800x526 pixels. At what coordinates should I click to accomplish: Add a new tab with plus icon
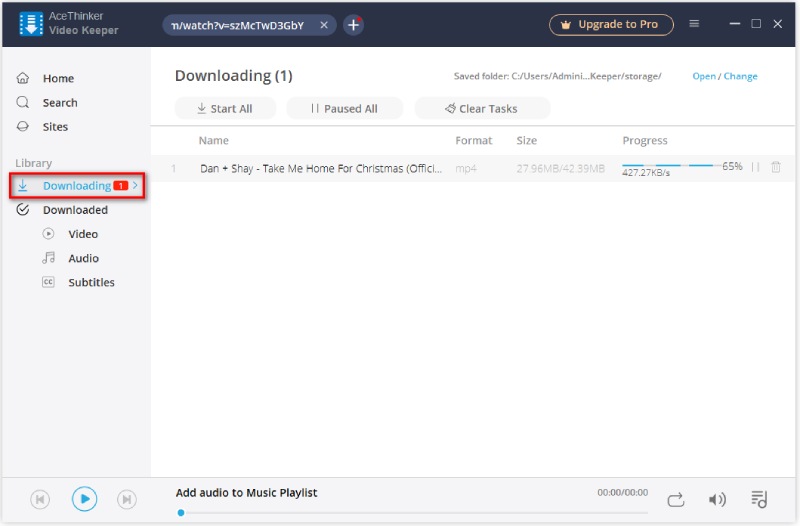coord(353,25)
